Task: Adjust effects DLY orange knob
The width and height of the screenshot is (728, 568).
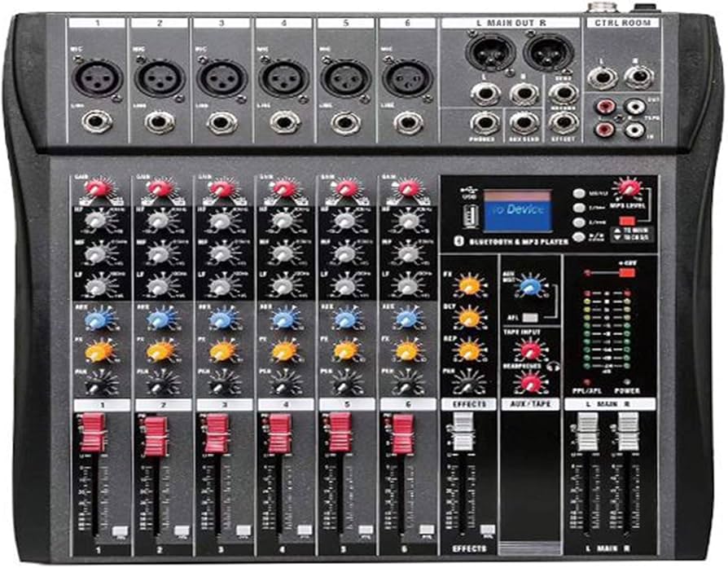Action: 469,318
